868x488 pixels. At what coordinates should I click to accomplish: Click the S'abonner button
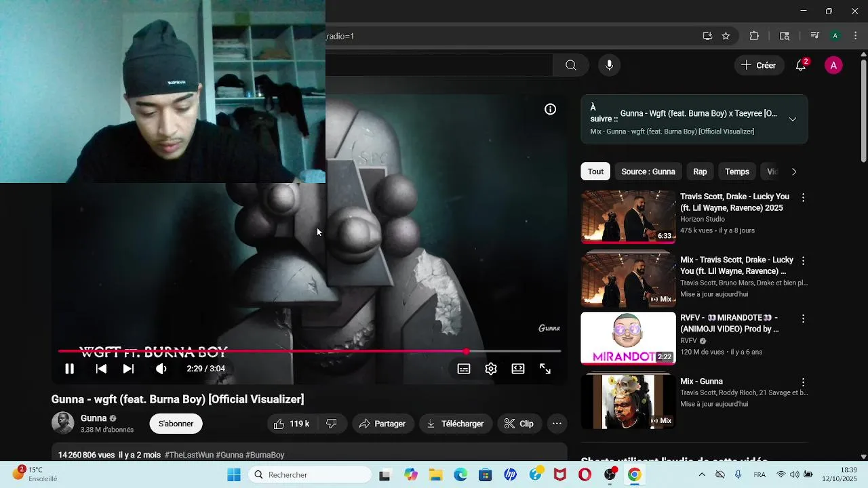point(176,424)
